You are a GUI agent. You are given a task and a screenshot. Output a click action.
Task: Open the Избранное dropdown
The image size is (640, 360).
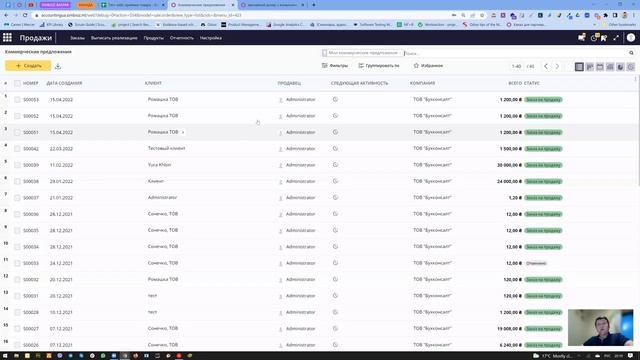coord(428,66)
